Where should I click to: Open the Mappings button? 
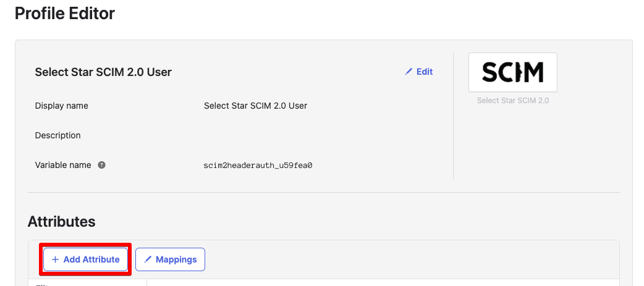[170, 259]
